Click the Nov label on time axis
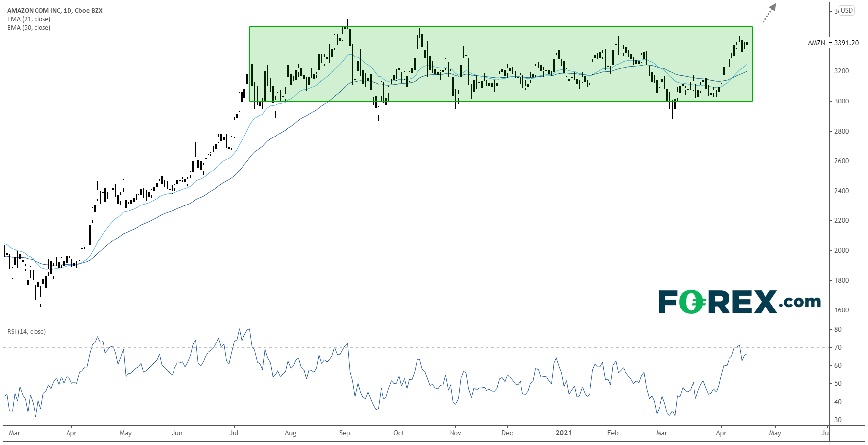Image resolution: width=868 pixels, height=445 pixels. [455, 433]
